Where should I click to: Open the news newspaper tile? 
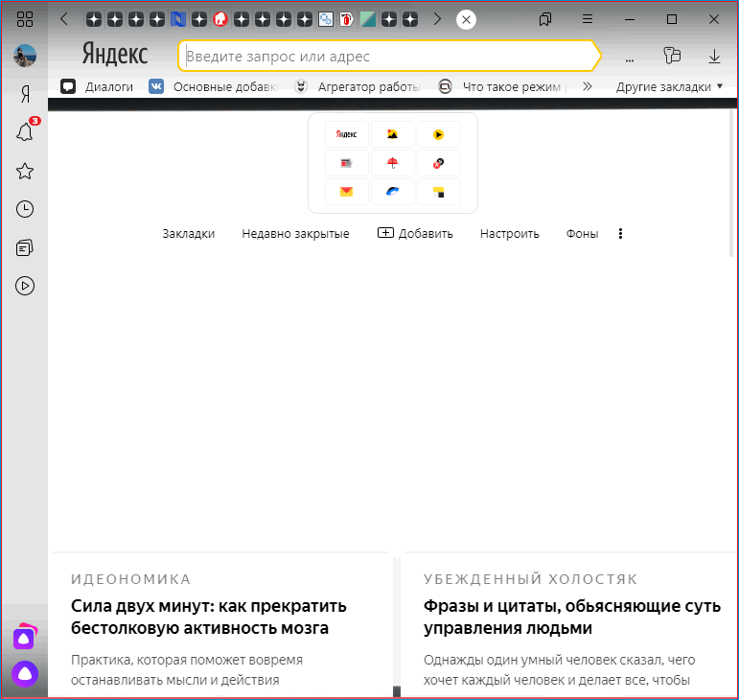pos(346,163)
